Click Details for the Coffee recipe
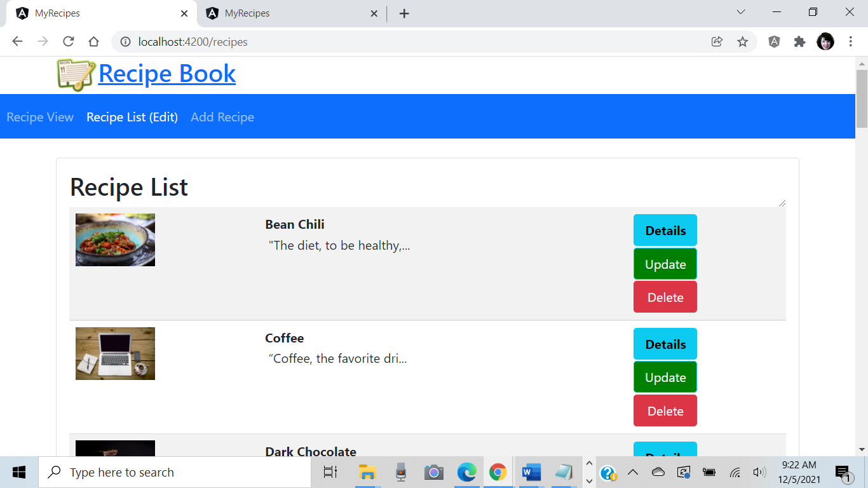The height and width of the screenshot is (488, 868). (665, 344)
